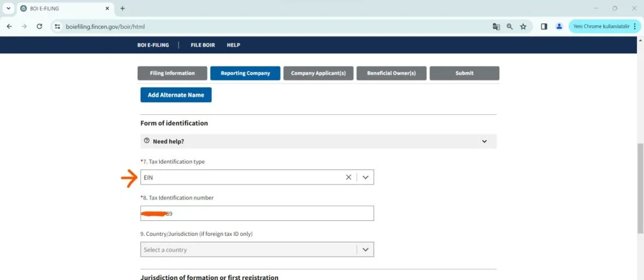Image resolution: width=644 pixels, height=280 pixels.
Task: Open the Country/Jurisdiction dropdown
Action: pos(365,250)
